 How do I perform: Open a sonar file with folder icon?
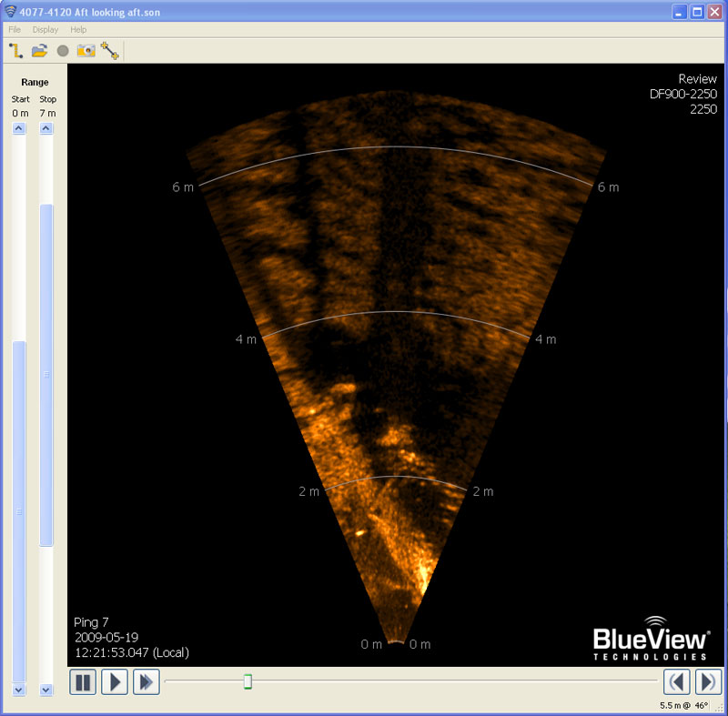point(39,51)
